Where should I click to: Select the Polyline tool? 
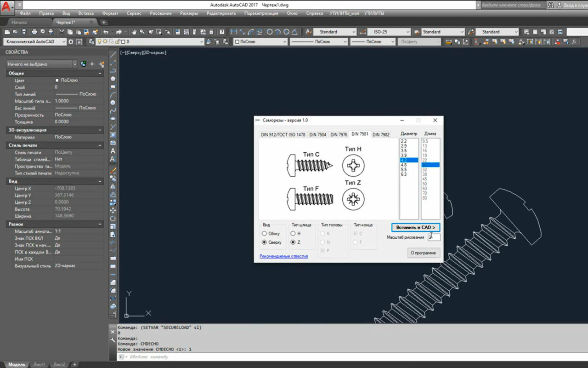113,70
